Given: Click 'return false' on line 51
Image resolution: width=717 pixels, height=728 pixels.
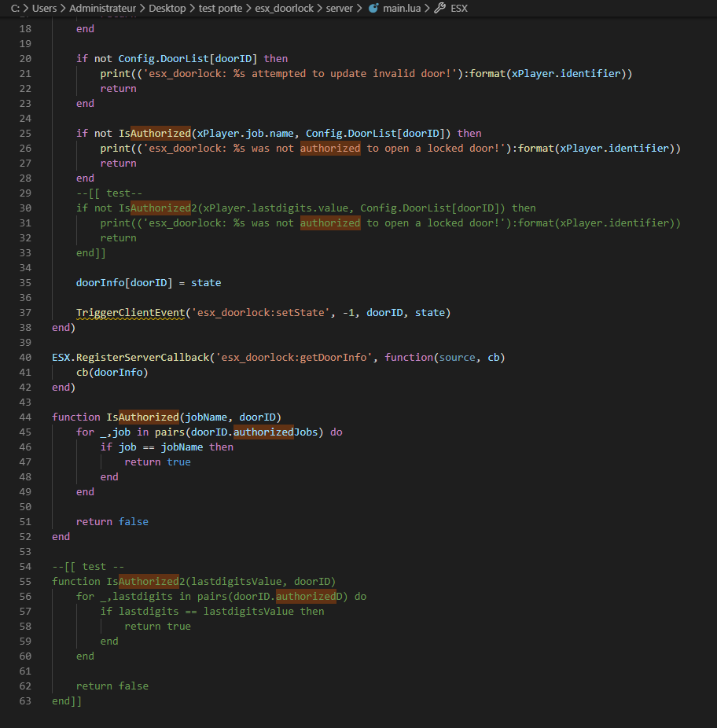Looking at the screenshot, I should 112,522.
